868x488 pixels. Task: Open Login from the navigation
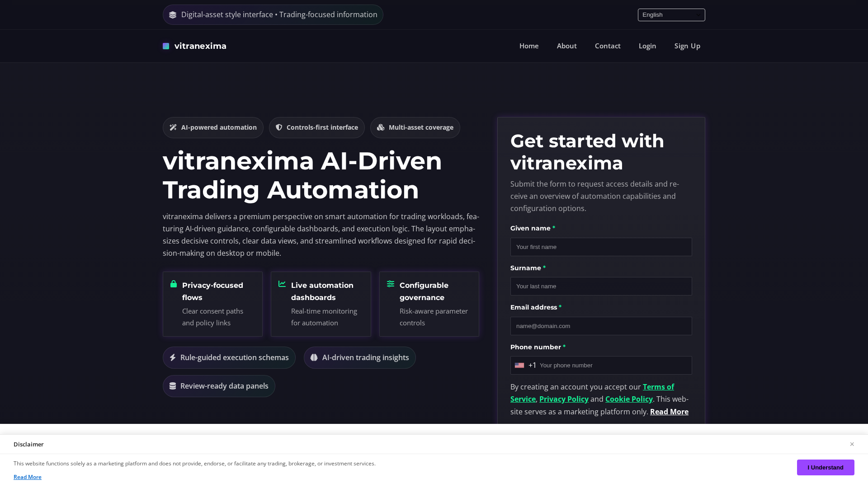click(647, 46)
